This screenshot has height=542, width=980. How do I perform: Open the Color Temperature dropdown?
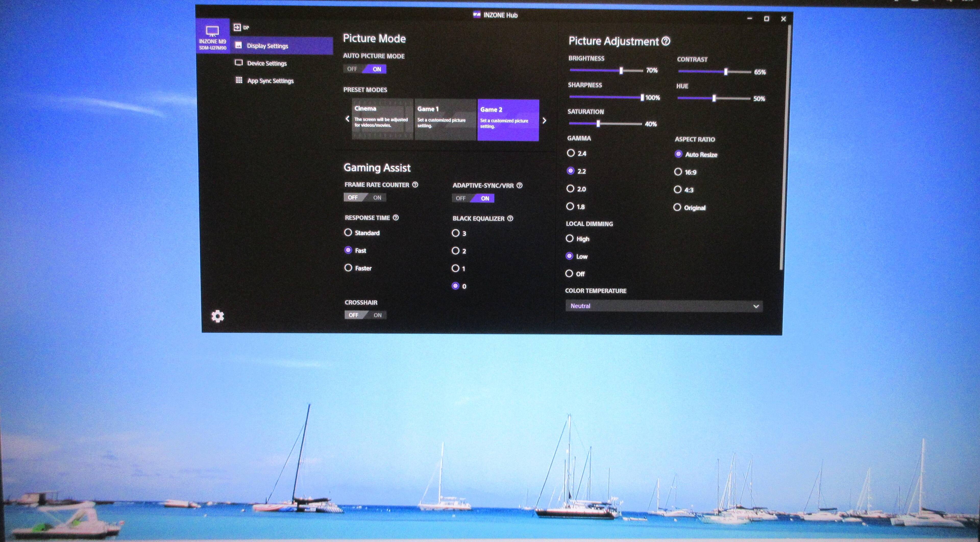point(664,306)
